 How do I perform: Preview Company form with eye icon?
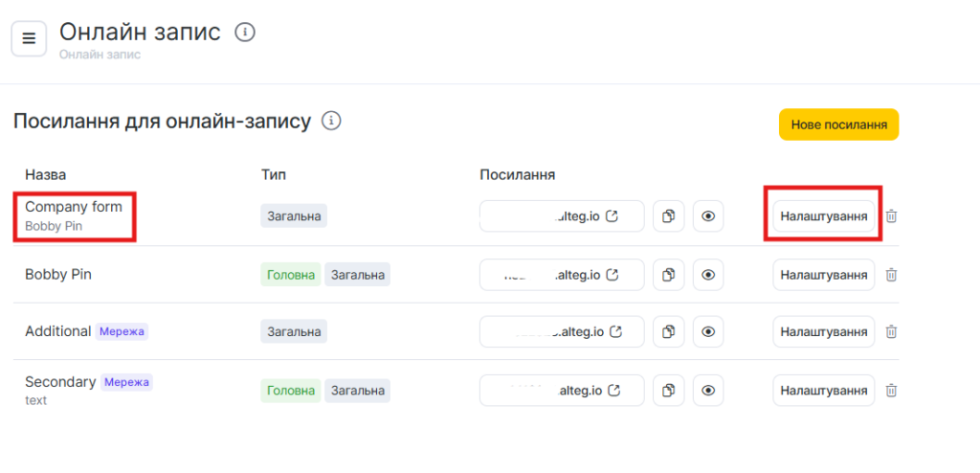pyautogui.click(x=708, y=216)
